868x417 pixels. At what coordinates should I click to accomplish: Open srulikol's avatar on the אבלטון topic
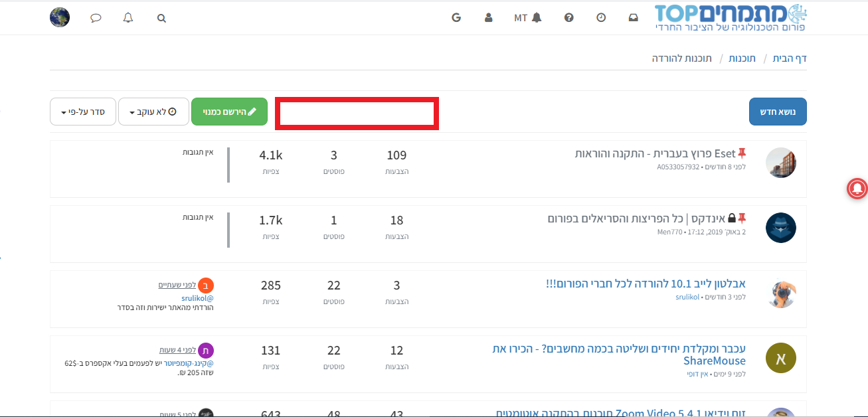click(x=780, y=293)
